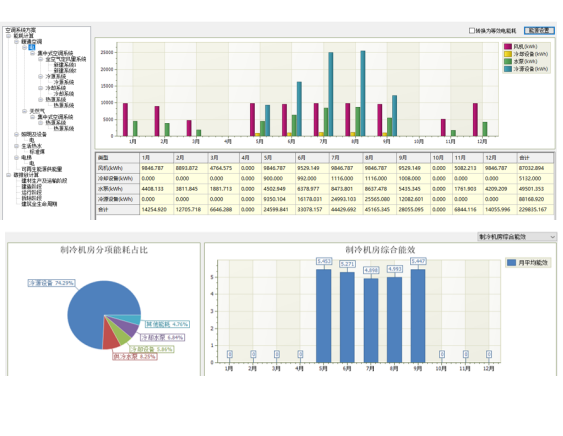Enable the 转换为等效电能耗 checkbox
This screenshot has height=436, width=563.
[x=472, y=31]
